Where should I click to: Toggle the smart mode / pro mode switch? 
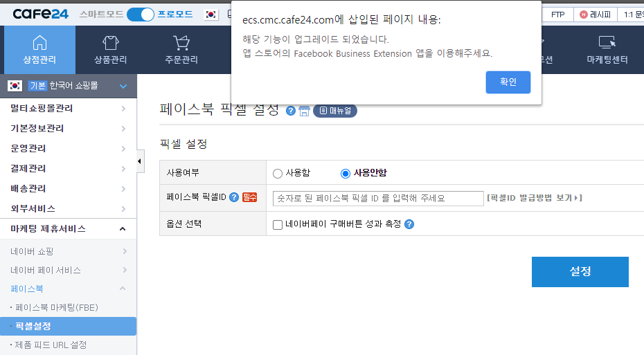(x=140, y=15)
